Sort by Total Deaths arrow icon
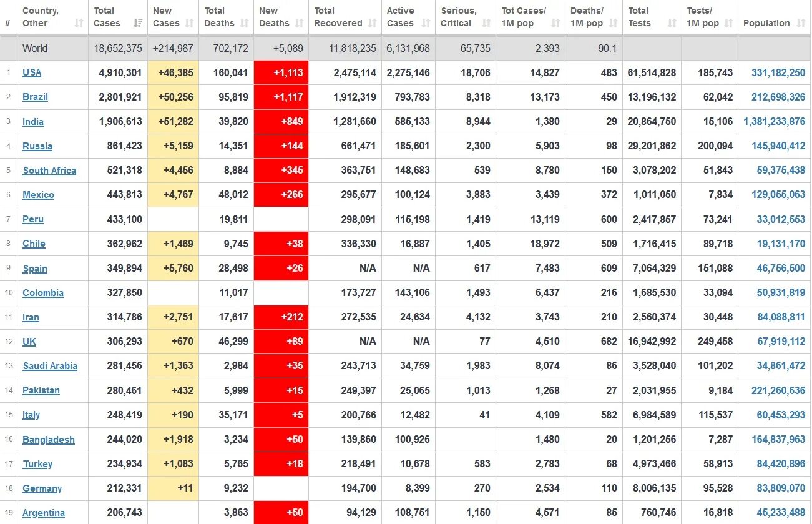 tap(244, 24)
